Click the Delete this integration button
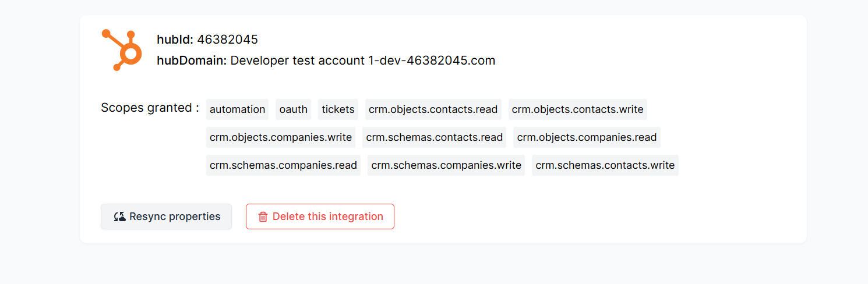The width and height of the screenshot is (868, 284). tap(320, 216)
